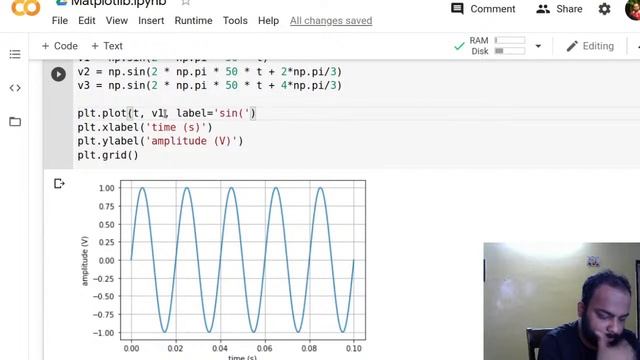Click the RAM usage bar
This screenshot has height=360, width=640.
click(x=510, y=40)
